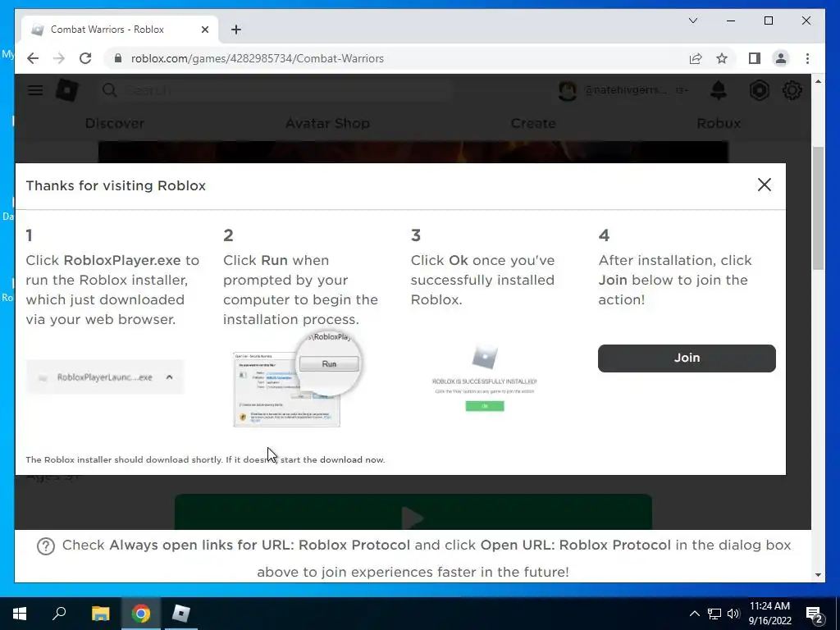
Task: Switch to Chrome in the taskbar
Action: [141, 614]
